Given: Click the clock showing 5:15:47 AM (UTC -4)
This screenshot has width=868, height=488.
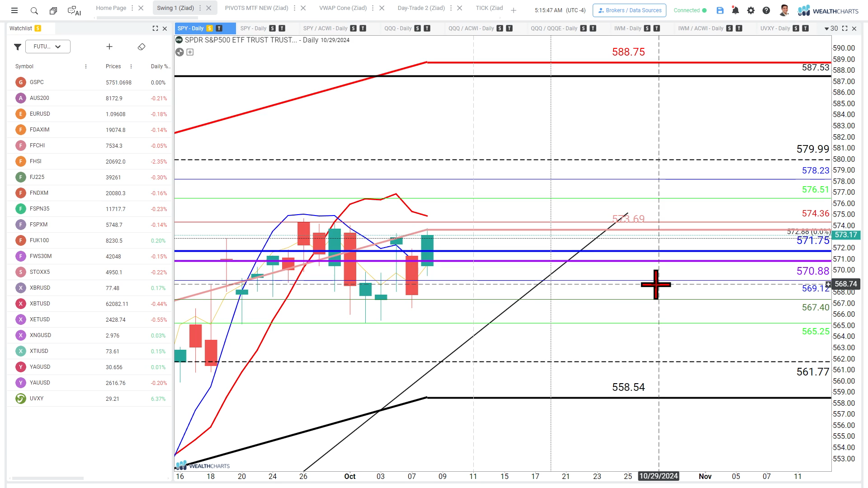Looking at the screenshot, I should (x=560, y=10).
